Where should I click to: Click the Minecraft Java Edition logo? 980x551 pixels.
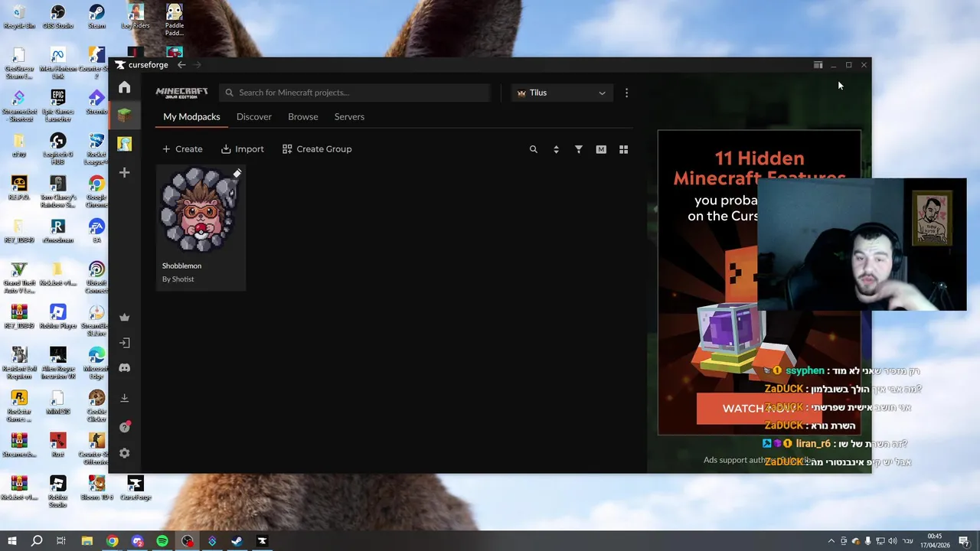(181, 93)
